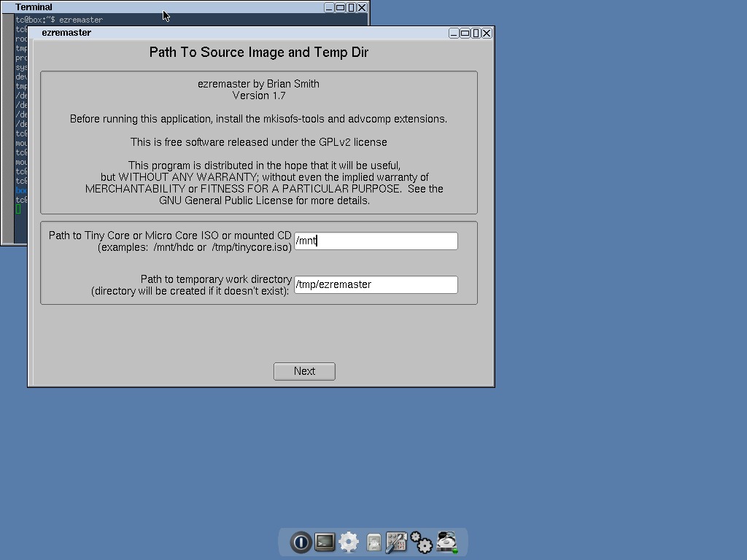Click the maximize button on the Terminal window
747x560 pixels.
tap(339, 7)
